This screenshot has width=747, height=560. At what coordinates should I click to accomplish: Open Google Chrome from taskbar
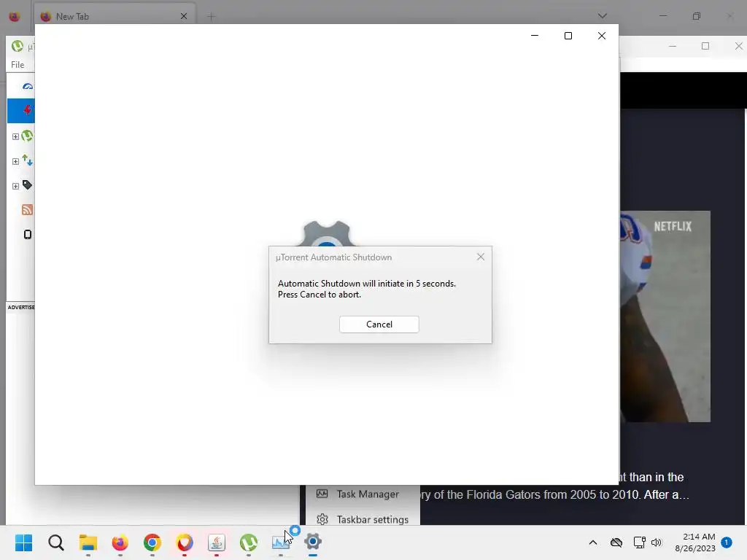pyautogui.click(x=152, y=542)
